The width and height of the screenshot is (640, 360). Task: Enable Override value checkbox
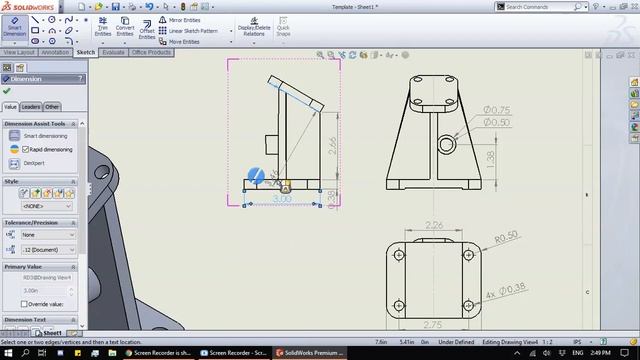pyautogui.click(x=24, y=304)
